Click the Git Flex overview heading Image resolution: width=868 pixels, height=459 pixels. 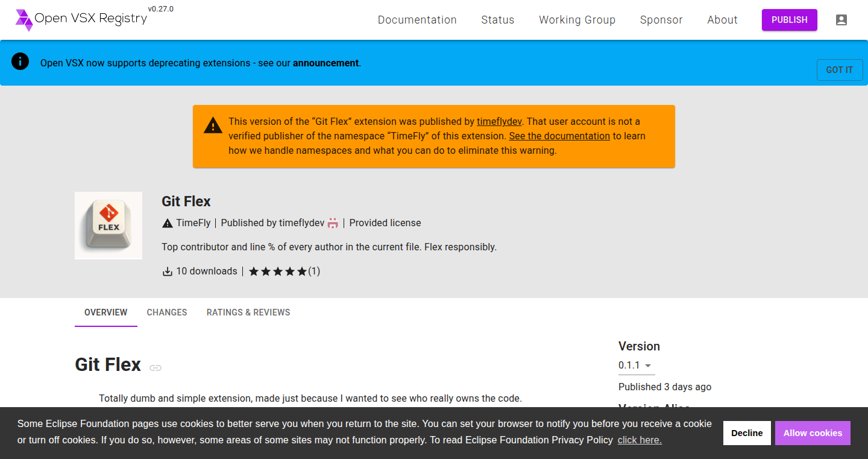108,365
